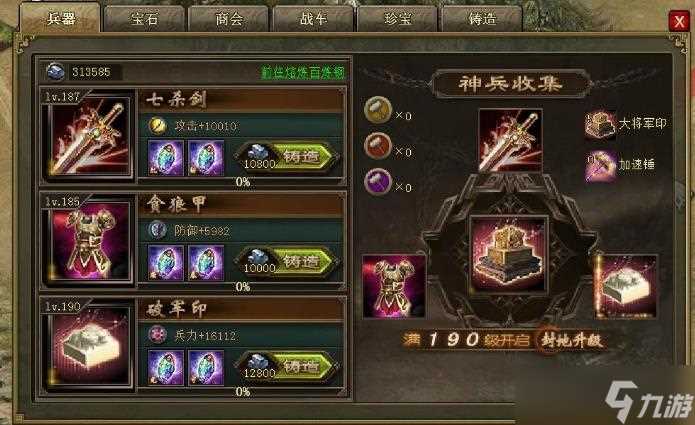Click the 封地升级 button
Viewport: 695px width, 425px height.
(571, 340)
